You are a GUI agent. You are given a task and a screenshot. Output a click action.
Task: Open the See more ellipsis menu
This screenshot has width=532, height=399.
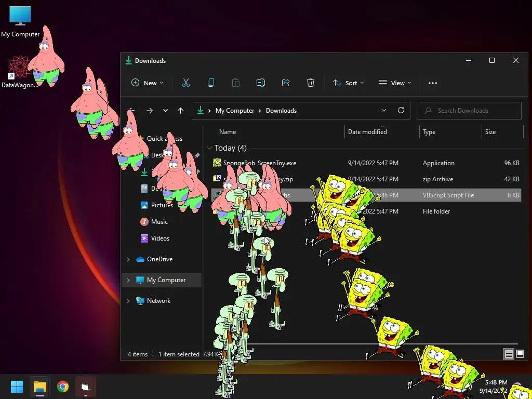[433, 83]
